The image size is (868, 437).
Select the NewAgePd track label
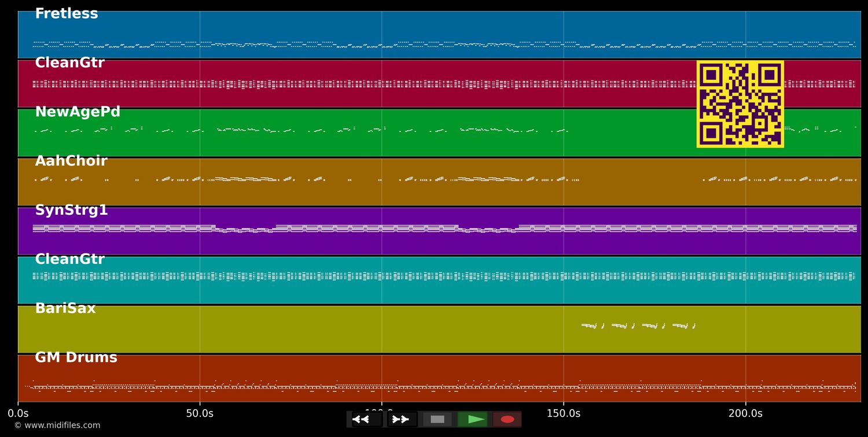78,112
